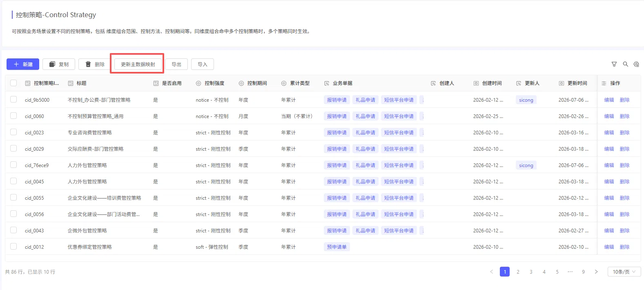644x290 pixels.
Task: Click 删除 for row cid_0023
Action: coord(624,132)
